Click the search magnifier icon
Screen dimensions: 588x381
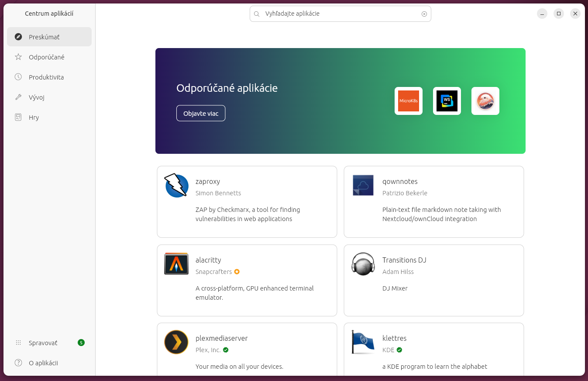[x=257, y=14]
